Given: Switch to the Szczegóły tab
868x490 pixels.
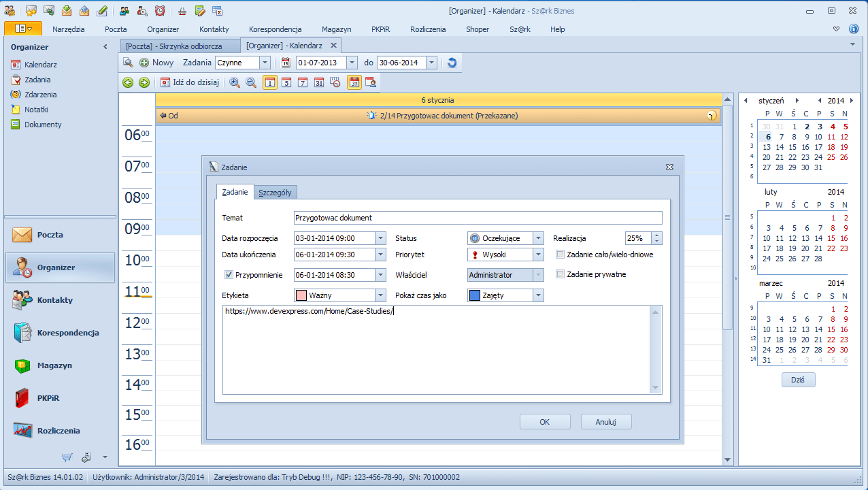Looking at the screenshot, I should 276,193.
